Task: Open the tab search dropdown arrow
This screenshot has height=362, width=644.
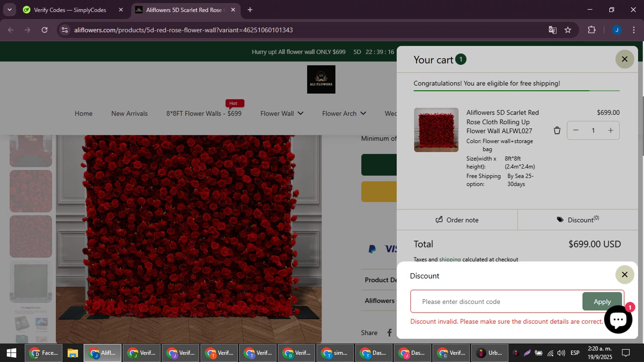Action: tap(9, 10)
